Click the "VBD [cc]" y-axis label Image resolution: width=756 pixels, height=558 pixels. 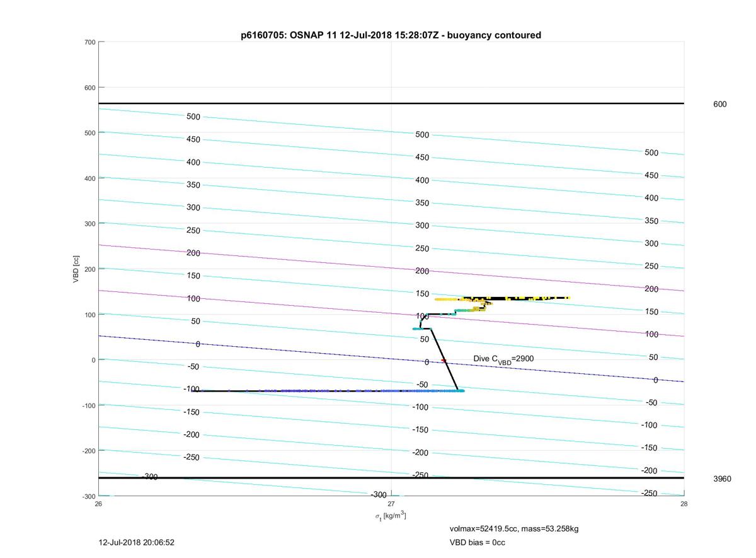pyautogui.click(x=76, y=269)
